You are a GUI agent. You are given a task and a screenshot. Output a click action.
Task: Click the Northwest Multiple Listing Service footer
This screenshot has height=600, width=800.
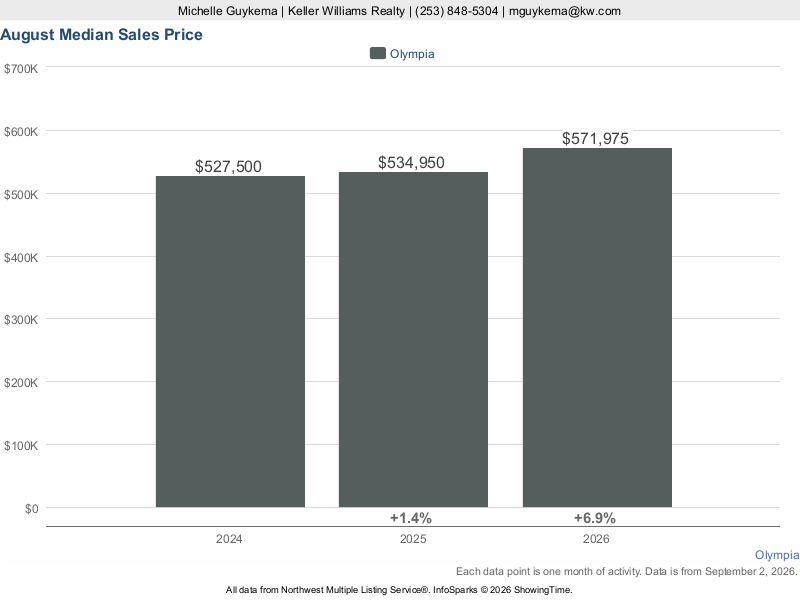point(399,590)
